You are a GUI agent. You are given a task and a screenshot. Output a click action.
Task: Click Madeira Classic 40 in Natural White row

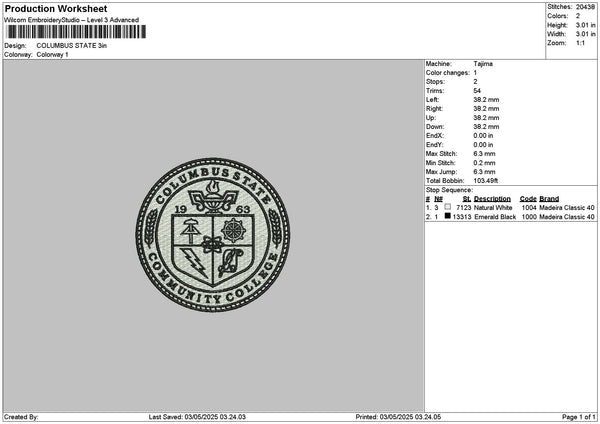pyautogui.click(x=567, y=208)
